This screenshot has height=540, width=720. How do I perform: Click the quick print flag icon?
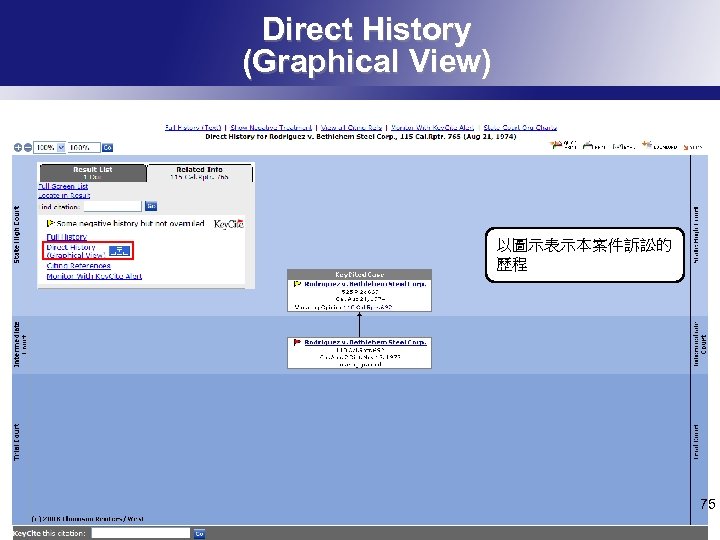pos(557,145)
